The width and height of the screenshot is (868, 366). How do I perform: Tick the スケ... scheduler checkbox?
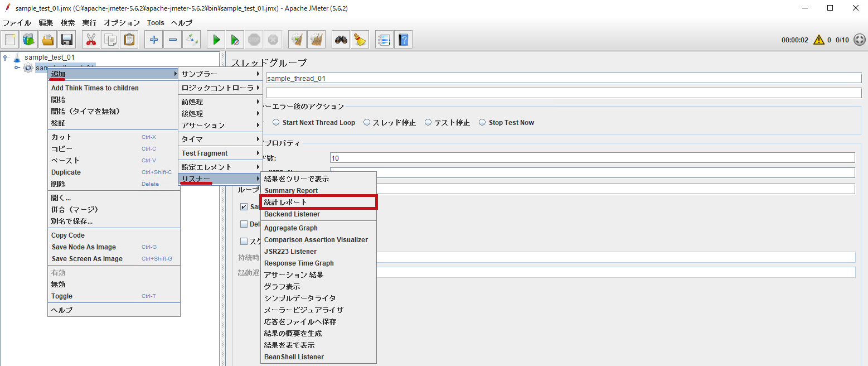pos(244,242)
